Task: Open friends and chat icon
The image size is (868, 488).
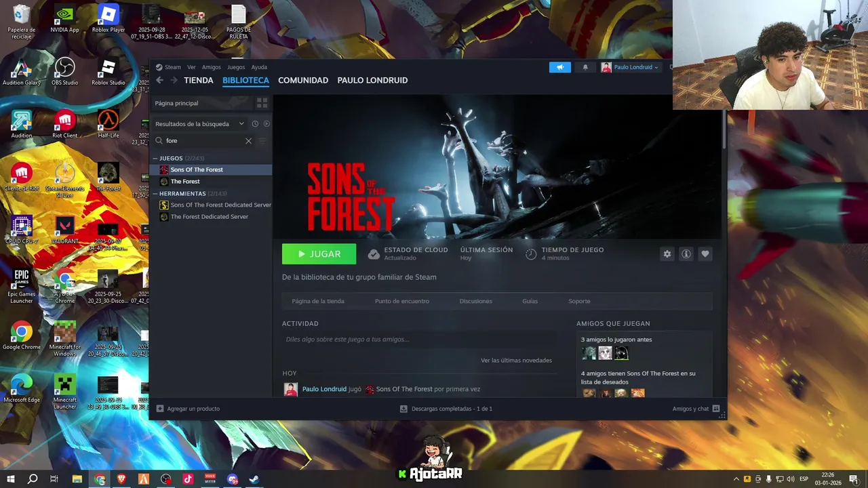Action: coord(716,409)
